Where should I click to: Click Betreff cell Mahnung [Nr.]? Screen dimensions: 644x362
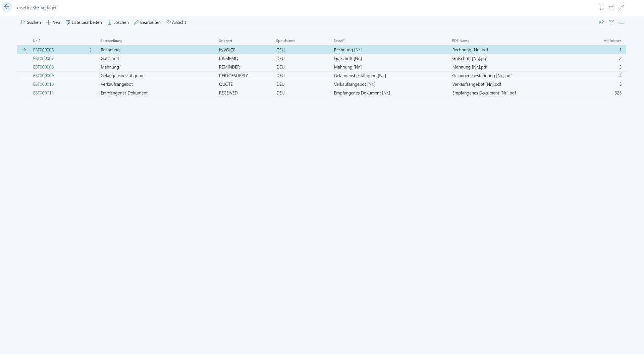(x=348, y=67)
